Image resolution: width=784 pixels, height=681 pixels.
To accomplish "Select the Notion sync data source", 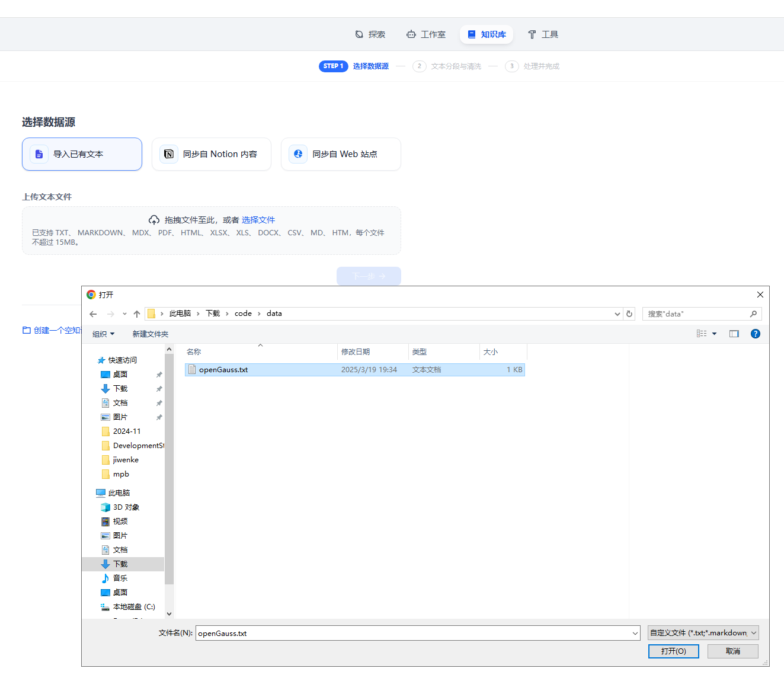I will [x=212, y=154].
